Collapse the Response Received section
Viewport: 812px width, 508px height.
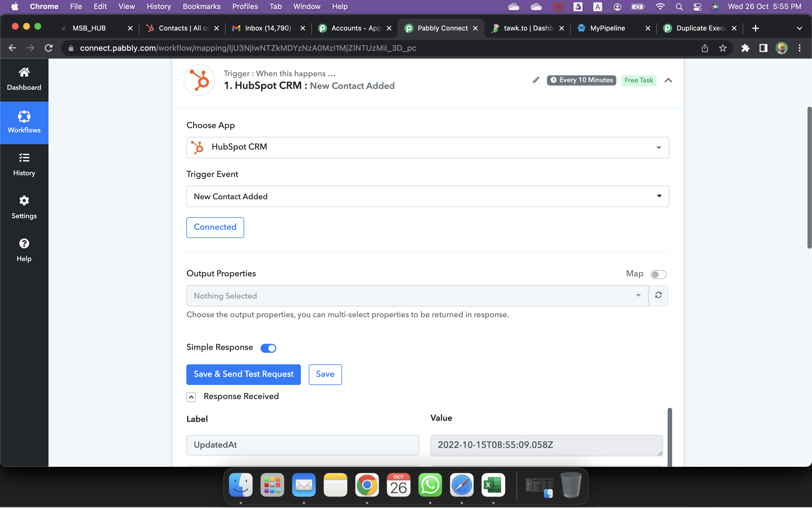[191, 397]
